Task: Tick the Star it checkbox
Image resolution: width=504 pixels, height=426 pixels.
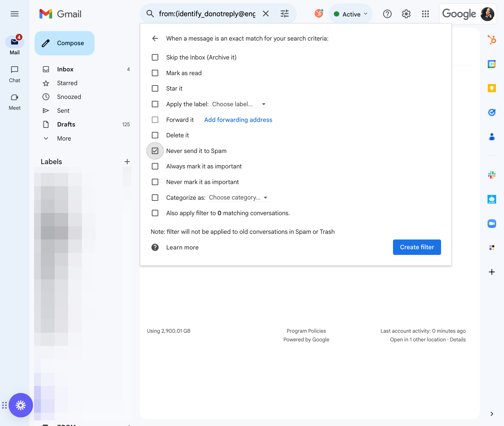Action: 155,88
